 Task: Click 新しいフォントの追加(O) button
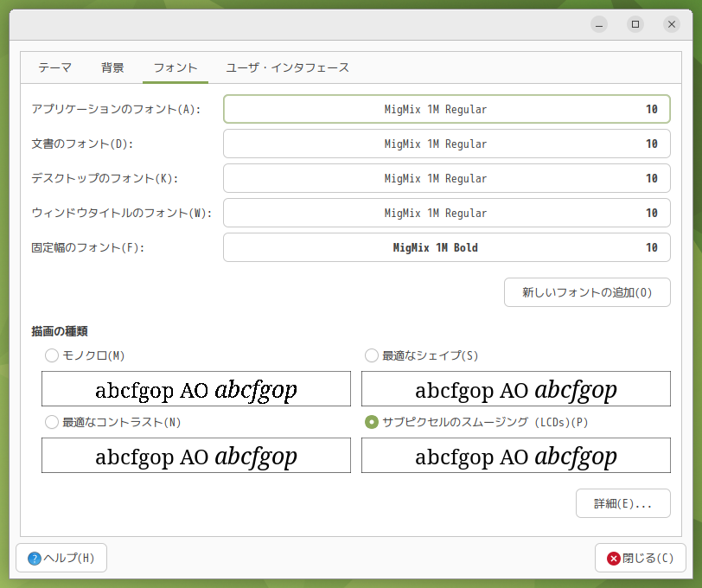pos(587,292)
